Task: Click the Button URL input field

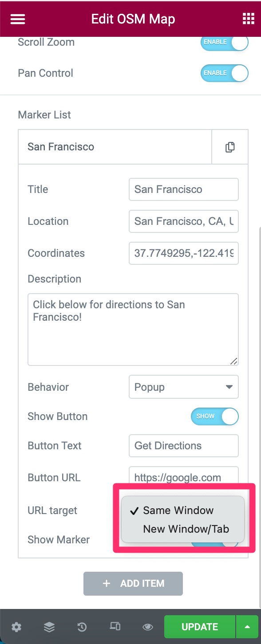Action: tap(184, 478)
